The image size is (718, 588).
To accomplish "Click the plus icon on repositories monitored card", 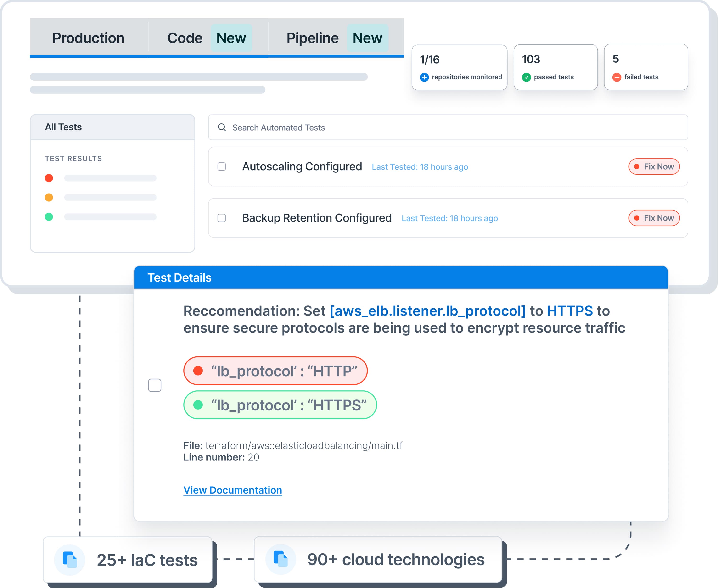I will pos(424,77).
